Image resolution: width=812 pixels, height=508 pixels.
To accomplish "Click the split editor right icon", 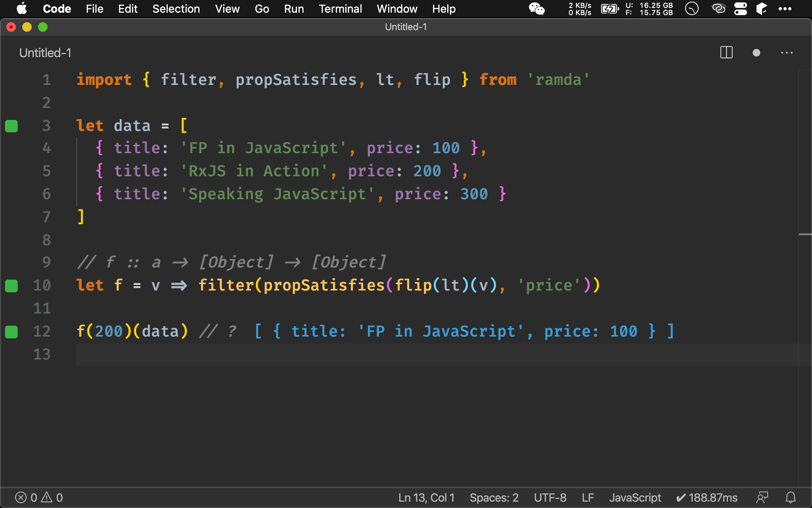I will pos(726,52).
